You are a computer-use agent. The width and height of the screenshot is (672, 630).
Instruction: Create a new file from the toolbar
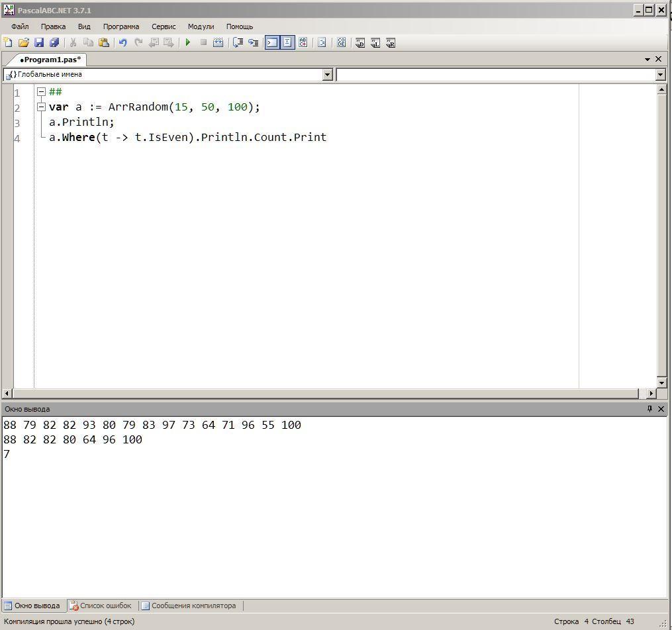click(x=8, y=42)
